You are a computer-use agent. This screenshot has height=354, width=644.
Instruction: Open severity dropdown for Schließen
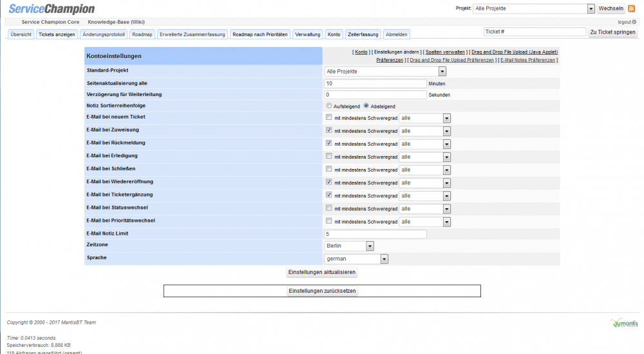pyautogui.click(x=424, y=170)
